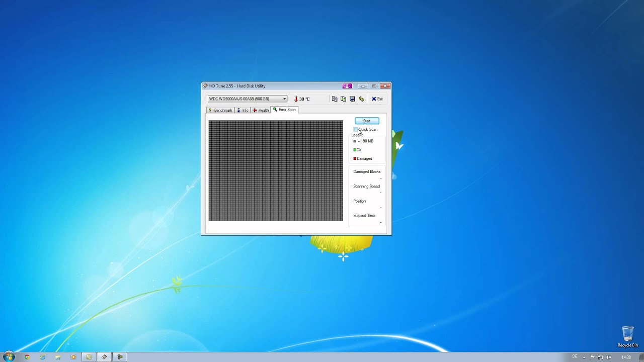Viewport: 644px width, 362px height.
Task: Click the 14:38 system clock
Action: 626,357
